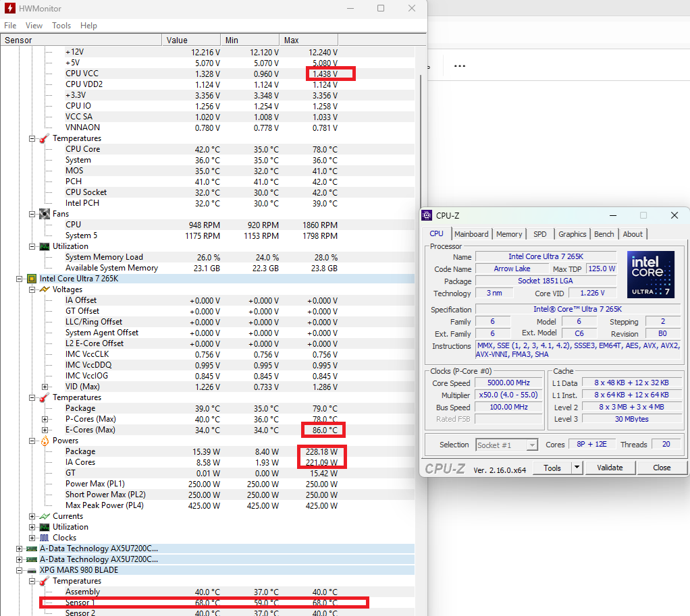Open the About tab in CPU-Z
The width and height of the screenshot is (690, 616).
pyautogui.click(x=633, y=234)
